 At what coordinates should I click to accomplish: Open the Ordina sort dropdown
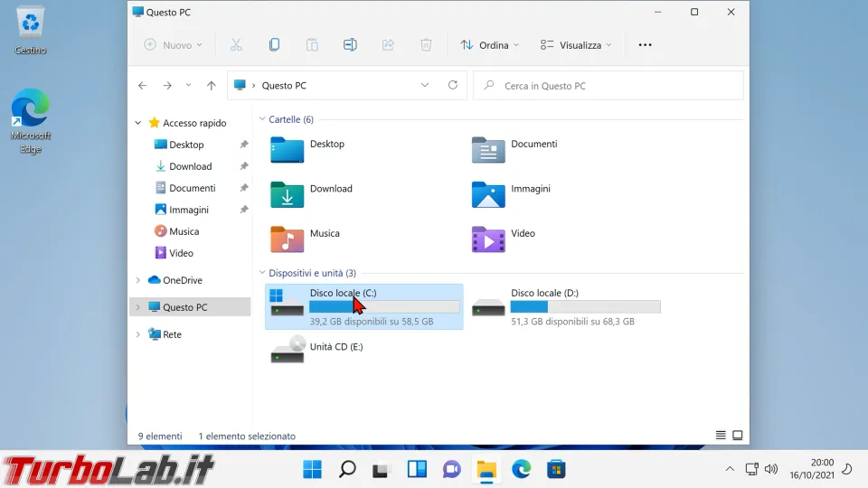(490, 45)
